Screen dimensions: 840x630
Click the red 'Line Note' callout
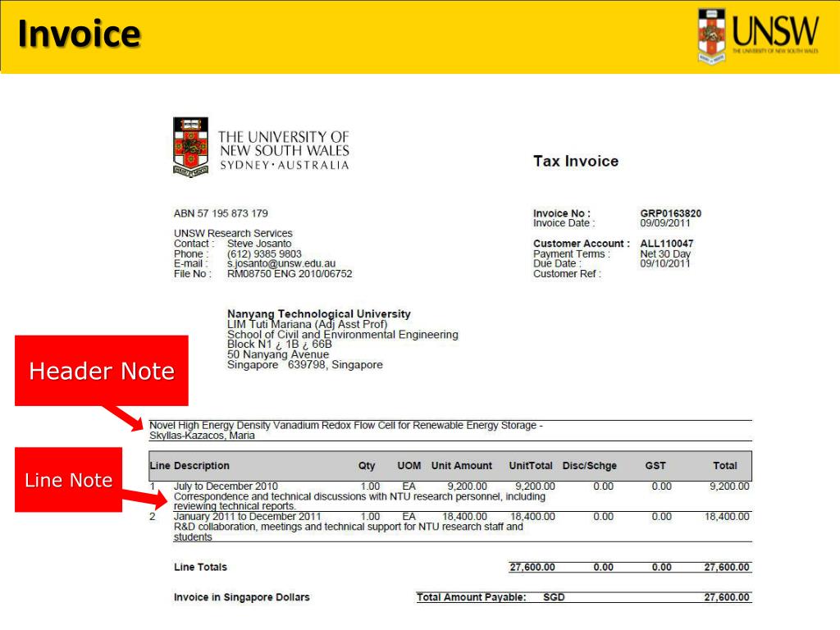click(69, 480)
